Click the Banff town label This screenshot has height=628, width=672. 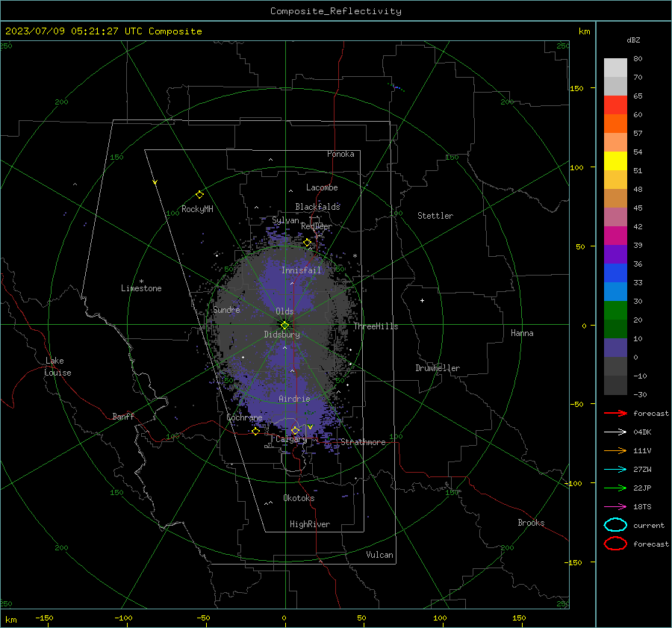click(x=123, y=416)
